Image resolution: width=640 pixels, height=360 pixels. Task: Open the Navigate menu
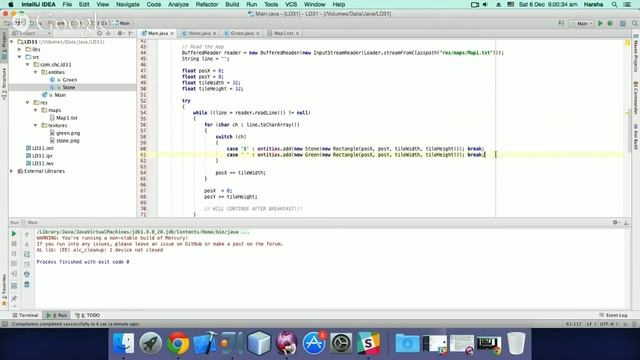point(128,4)
